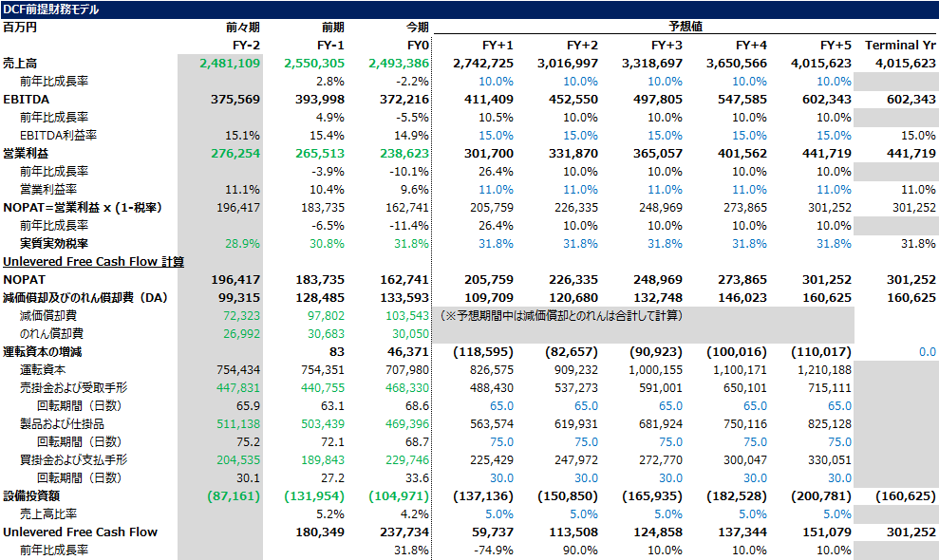Click Terminal Yr 運転資本の増減 value 0.0
This screenshot has width=939, height=560.
927,352
